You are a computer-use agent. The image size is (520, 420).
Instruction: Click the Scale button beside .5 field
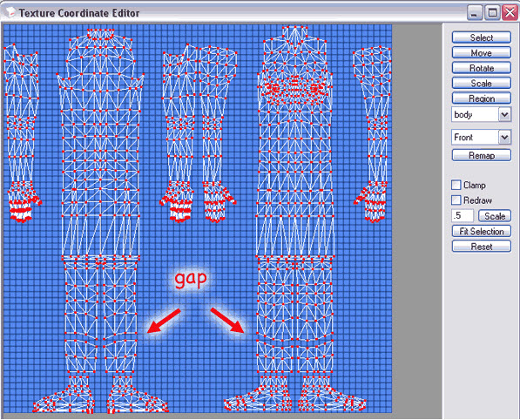pyautogui.click(x=495, y=216)
